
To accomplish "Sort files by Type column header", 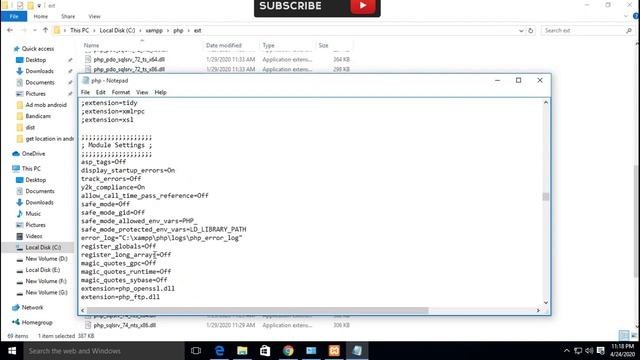I will pyautogui.click(x=269, y=45).
